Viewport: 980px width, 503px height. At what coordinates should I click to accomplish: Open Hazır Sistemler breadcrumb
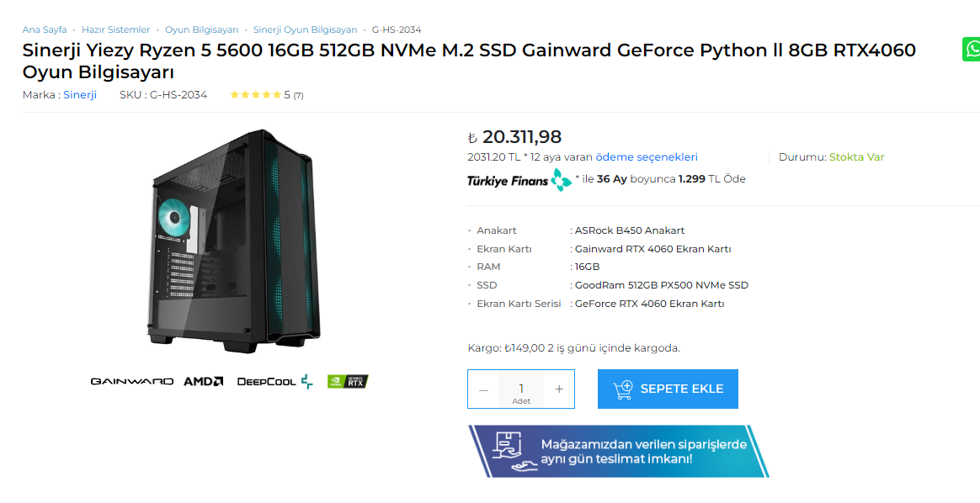tap(116, 29)
